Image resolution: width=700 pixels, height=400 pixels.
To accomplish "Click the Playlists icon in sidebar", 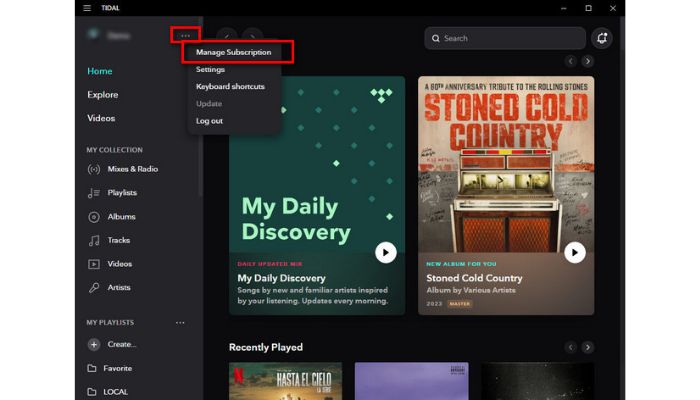I will (x=94, y=193).
